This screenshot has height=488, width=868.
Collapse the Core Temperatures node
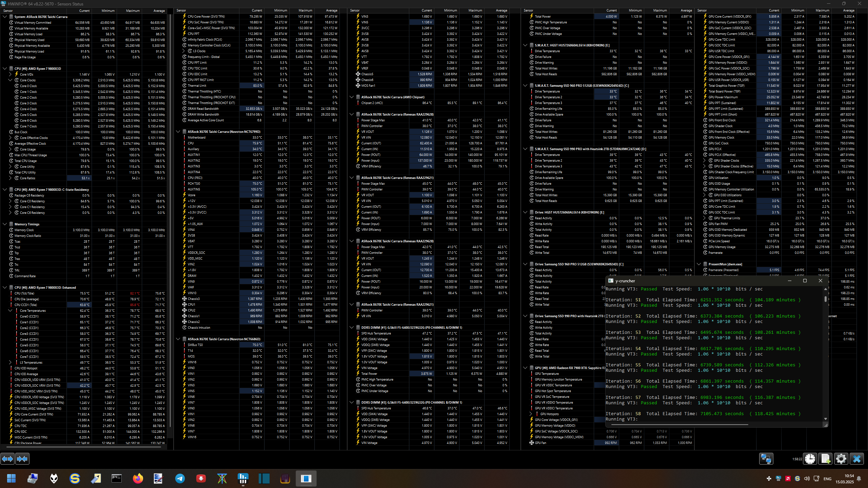[10, 310]
